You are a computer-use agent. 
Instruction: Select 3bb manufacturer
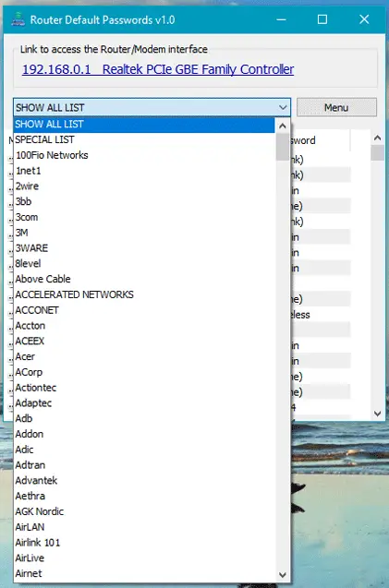tap(144, 201)
